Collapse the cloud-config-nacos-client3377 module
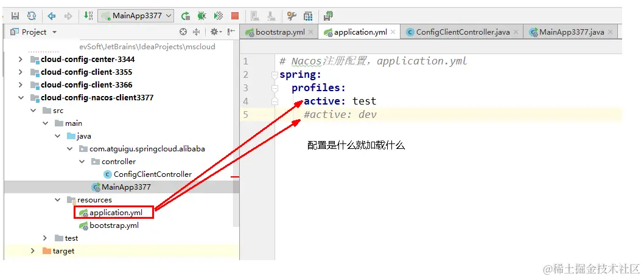The height and width of the screenshot is (279, 644). pyautogui.click(x=21, y=98)
